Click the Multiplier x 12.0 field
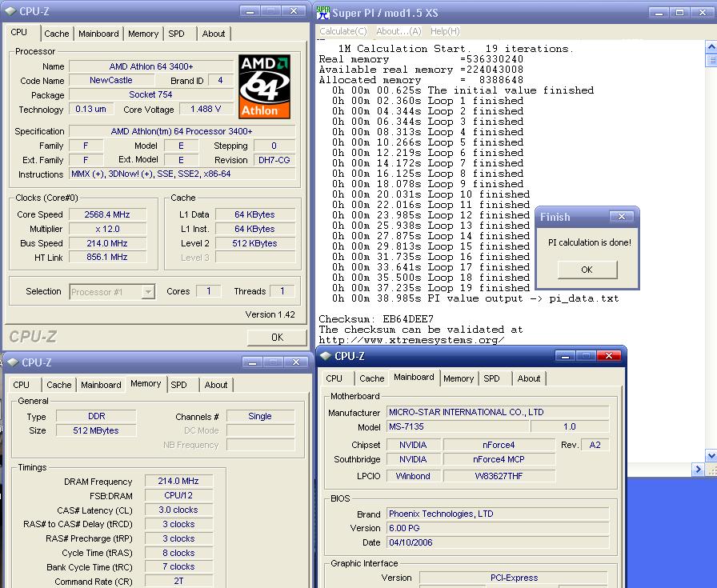 coord(107,229)
